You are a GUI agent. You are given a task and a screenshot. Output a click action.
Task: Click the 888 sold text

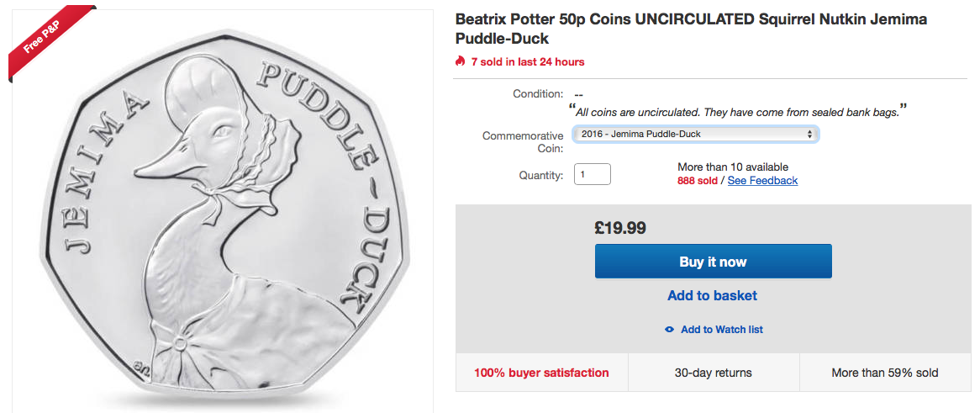pyautogui.click(x=697, y=181)
